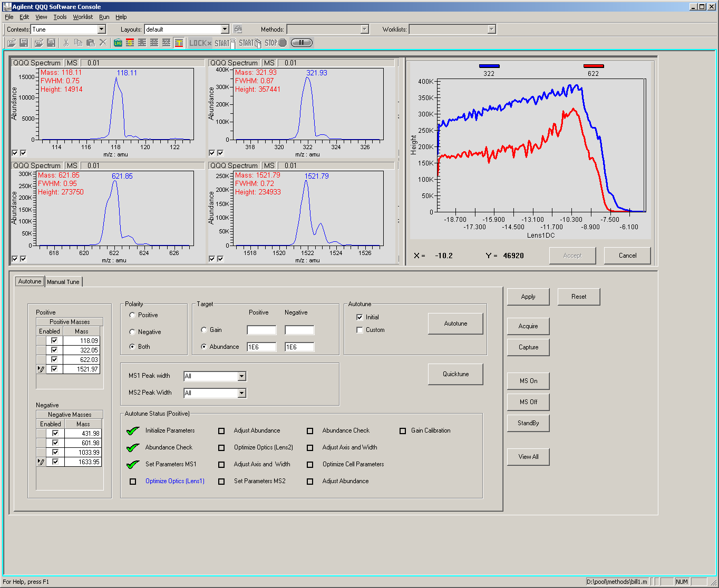Viewport: 719px width, 588px height.
Task: Click the MS Off button
Action: [x=528, y=402]
